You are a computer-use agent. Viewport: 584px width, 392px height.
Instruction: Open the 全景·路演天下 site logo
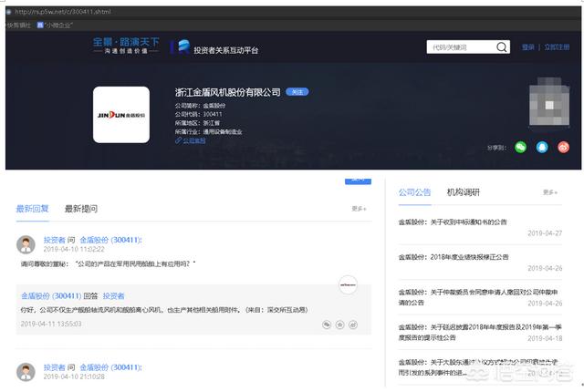click(x=126, y=46)
